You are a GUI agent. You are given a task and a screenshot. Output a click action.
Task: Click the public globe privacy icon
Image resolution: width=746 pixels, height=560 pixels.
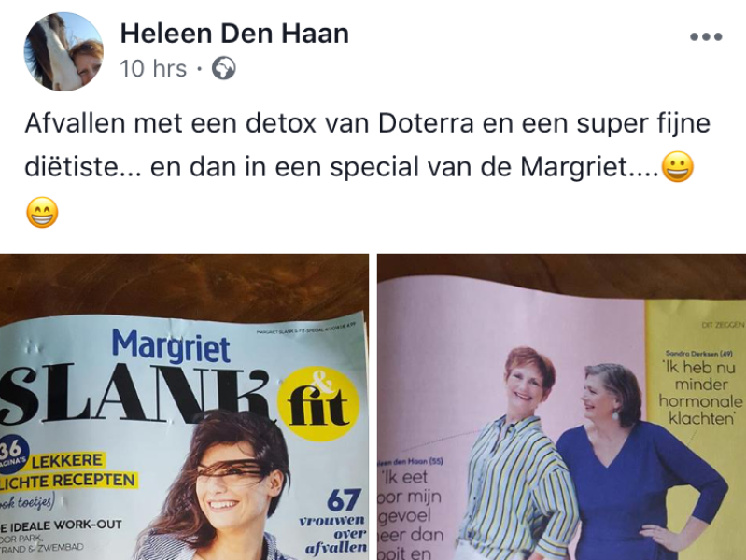coord(223,68)
